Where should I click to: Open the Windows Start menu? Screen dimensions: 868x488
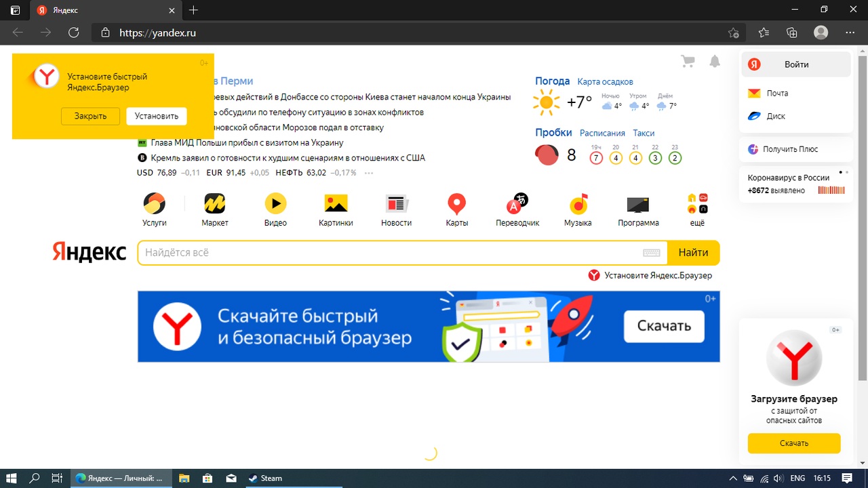tap(12, 478)
